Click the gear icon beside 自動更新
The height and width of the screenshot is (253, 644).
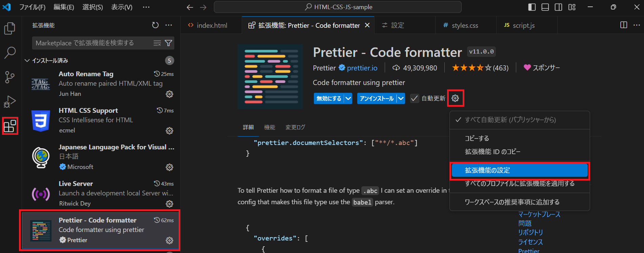click(455, 98)
